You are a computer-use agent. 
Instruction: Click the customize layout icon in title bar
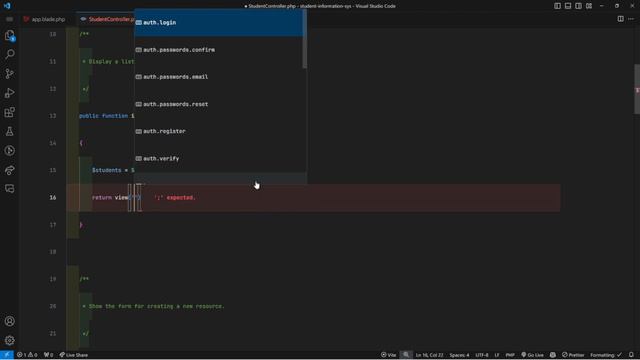(x=589, y=6)
